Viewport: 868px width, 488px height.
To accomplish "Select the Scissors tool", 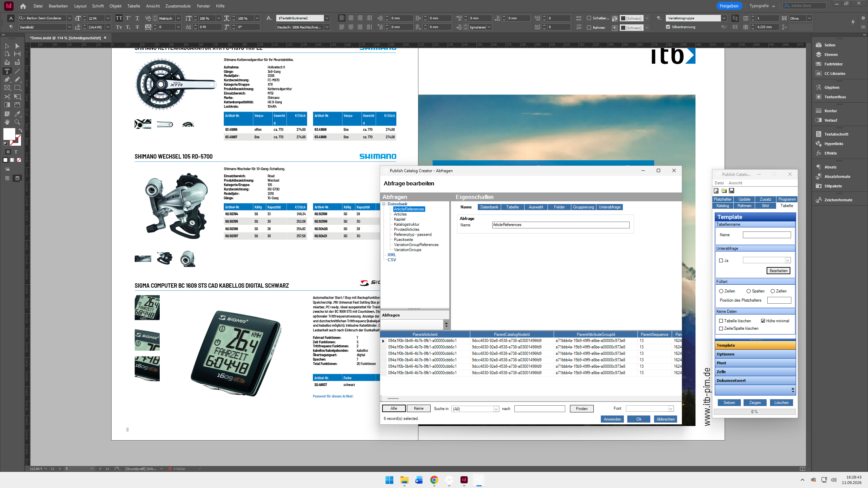I will tap(7, 97).
